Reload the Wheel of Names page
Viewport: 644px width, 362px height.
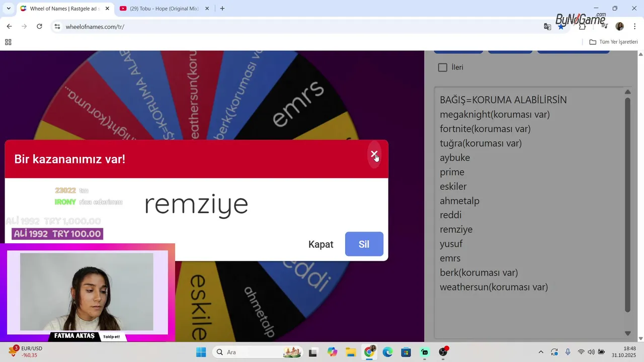click(x=39, y=27)
